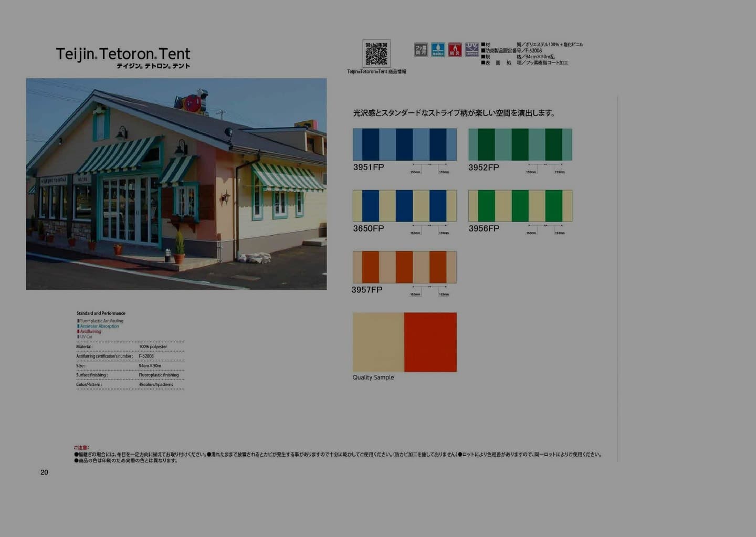The height and width of the screenshot is (537, 756).
Task: Click the Fluoroplastic Antifouling line
Action: click(101, 321)
